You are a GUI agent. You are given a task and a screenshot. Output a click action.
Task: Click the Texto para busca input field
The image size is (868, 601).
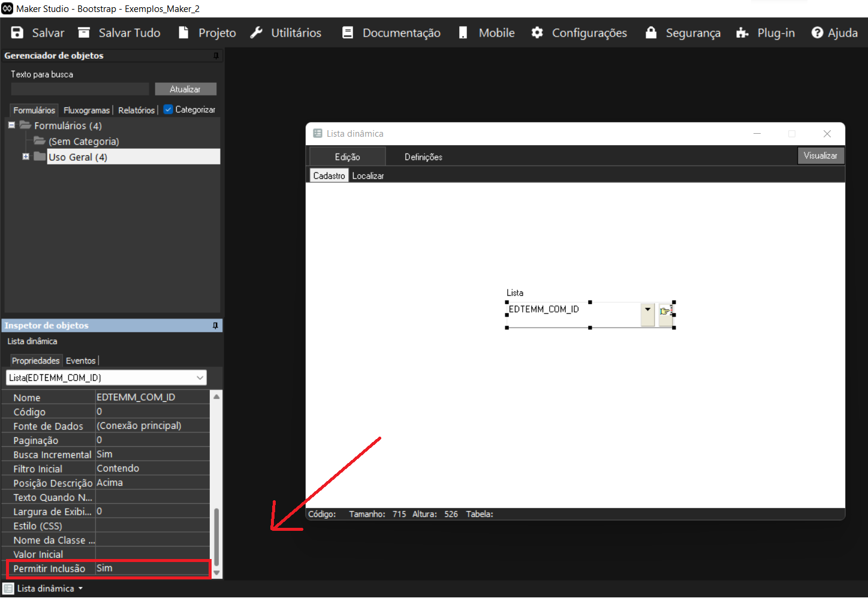click(80, 89)
